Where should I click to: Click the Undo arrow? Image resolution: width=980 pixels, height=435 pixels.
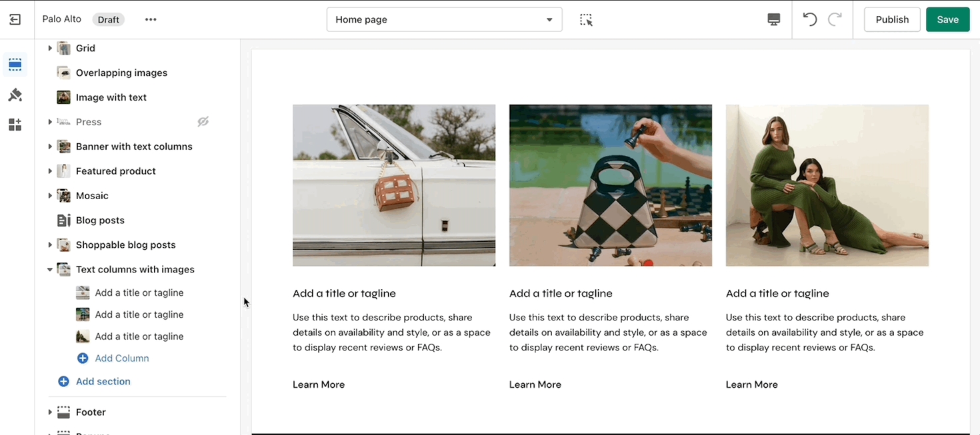[x=809, y=19]
